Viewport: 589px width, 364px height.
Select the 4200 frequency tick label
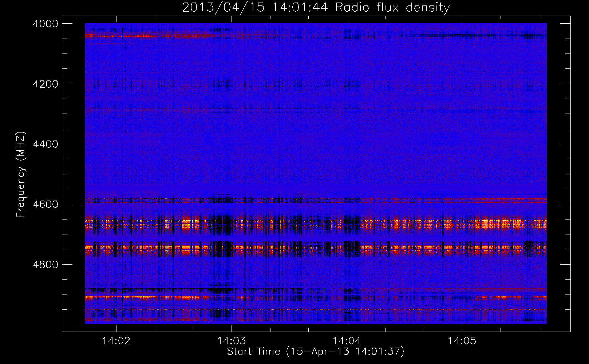(x=46, y=84)
